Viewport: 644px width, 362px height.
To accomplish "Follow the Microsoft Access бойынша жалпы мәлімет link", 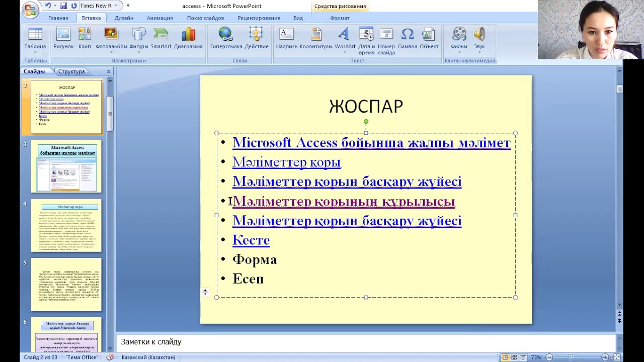I will [371, 143].
